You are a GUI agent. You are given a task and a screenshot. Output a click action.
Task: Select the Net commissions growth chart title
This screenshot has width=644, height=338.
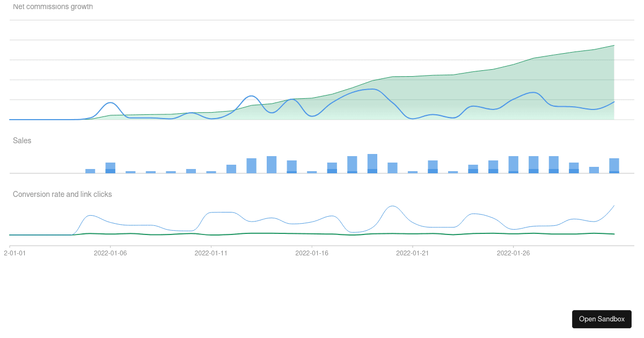point(52,6)
